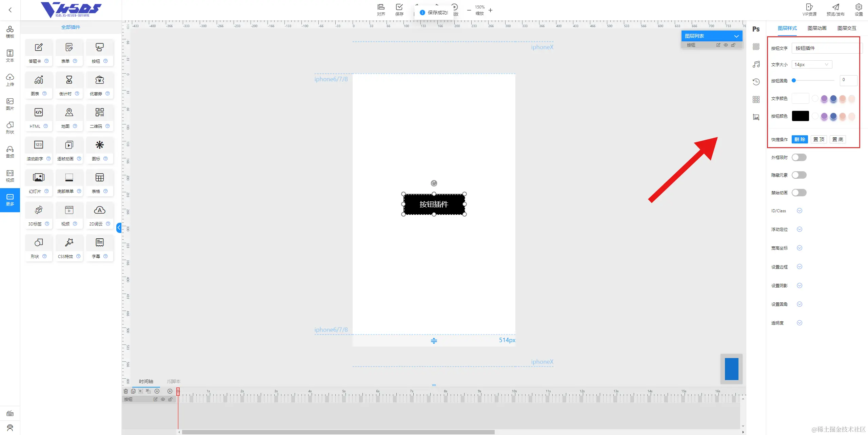Switch to the 图层动画 tab
Image resolution: width=868 pixels, height=435 pixels.
[816, 28]
